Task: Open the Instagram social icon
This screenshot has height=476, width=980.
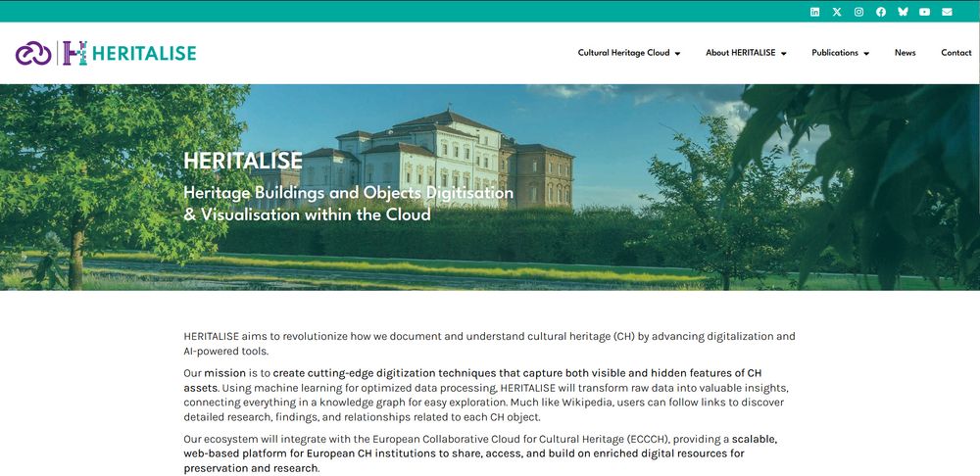Action: (858, 12)
